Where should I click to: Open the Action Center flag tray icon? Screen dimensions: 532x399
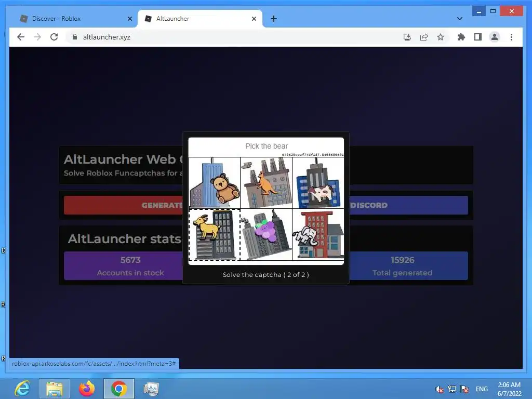point(464,389)
